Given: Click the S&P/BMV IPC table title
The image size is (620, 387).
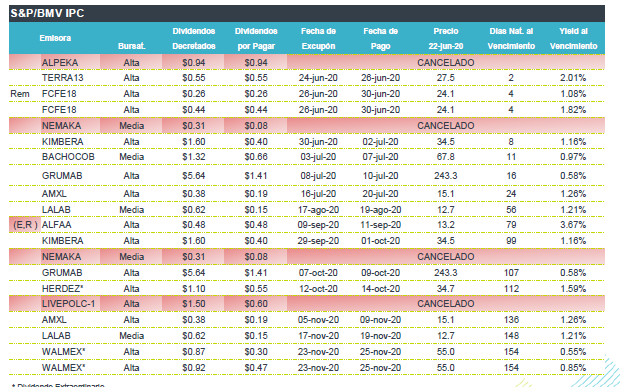Looking at the screenshot, I should (47, 13).
